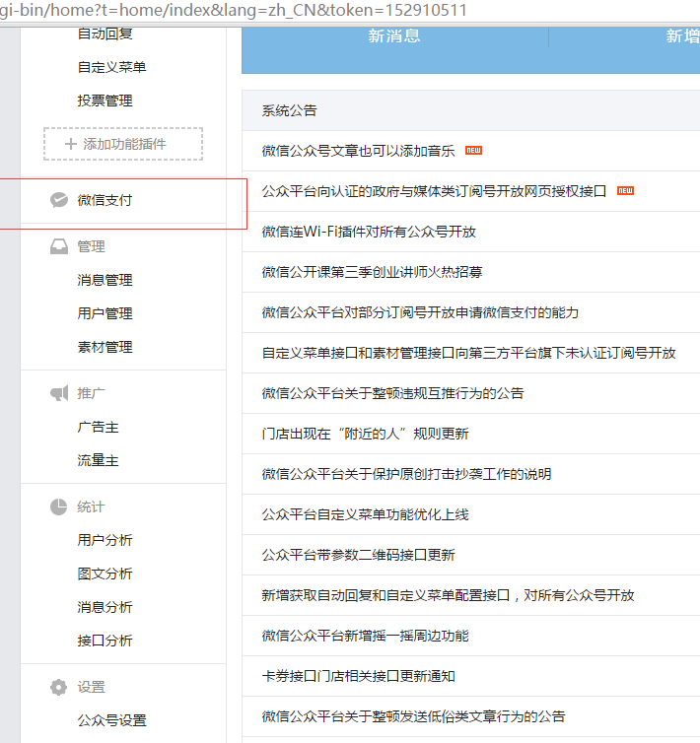700x743 pixels.
Task: Click the WeChat Pay speech-bubble icon
Action: point(59,200)
